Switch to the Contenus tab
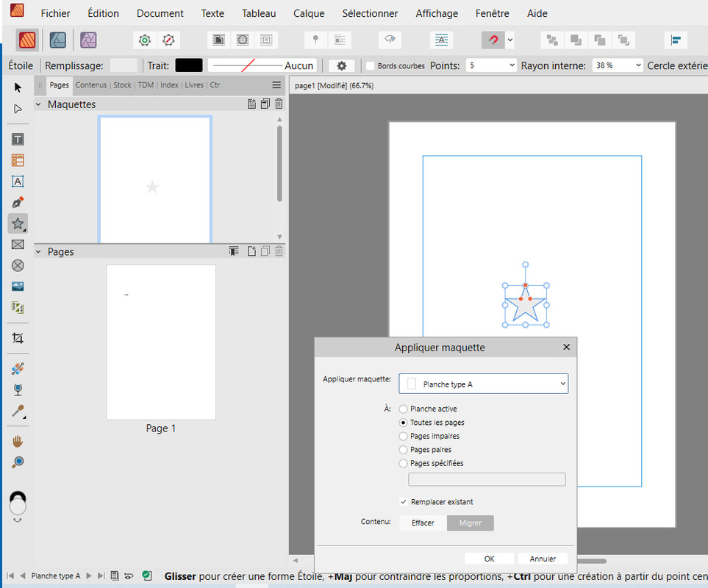The width and height of the screenshot is (708, 588). [x=91, y=85]
